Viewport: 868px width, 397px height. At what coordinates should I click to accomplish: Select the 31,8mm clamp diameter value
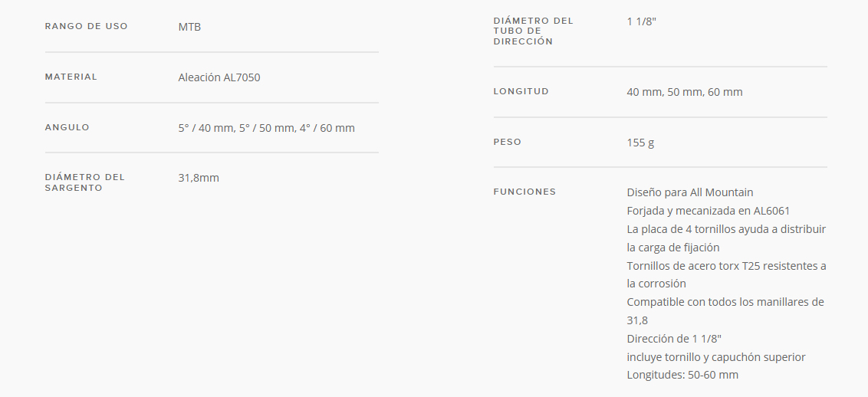coord(199,178)
